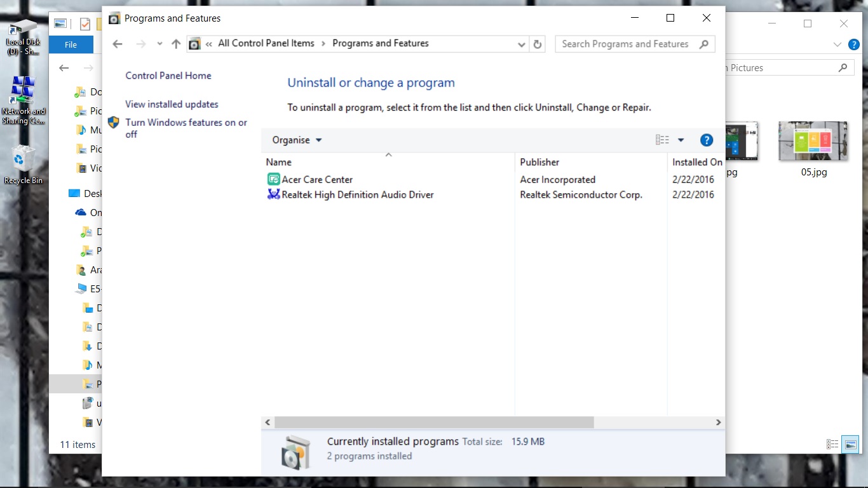Click the All Control Panel Items breadcrumb

266,43
